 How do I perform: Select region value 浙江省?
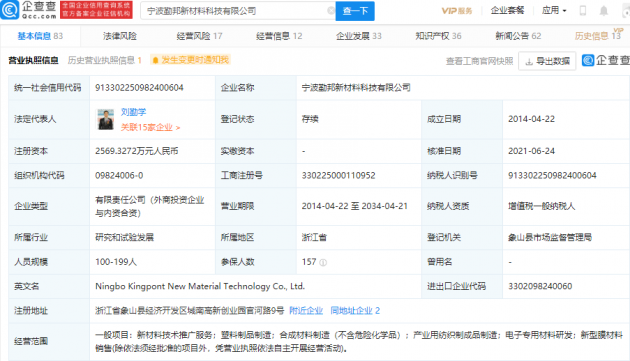coord(314,237)
